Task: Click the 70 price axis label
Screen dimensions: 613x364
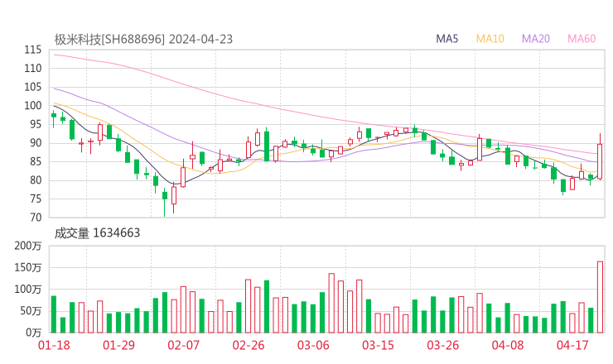Action: tap(36, 217)
